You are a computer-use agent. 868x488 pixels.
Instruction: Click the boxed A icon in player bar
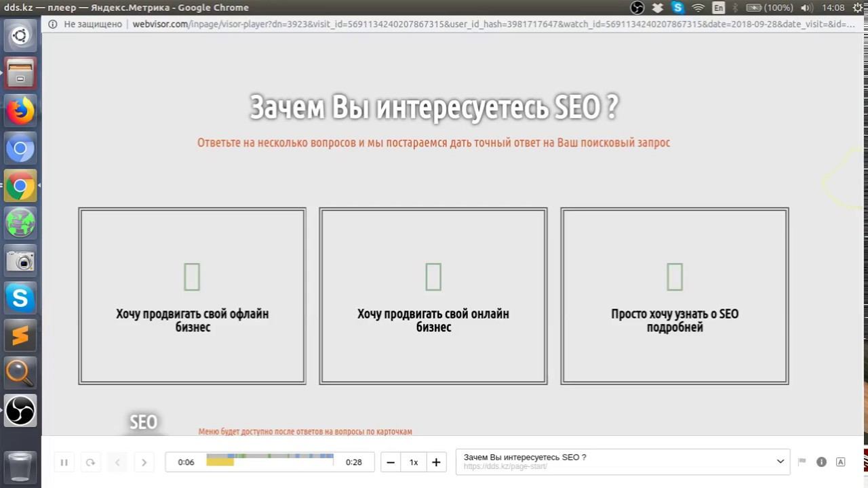coord(841,462)
